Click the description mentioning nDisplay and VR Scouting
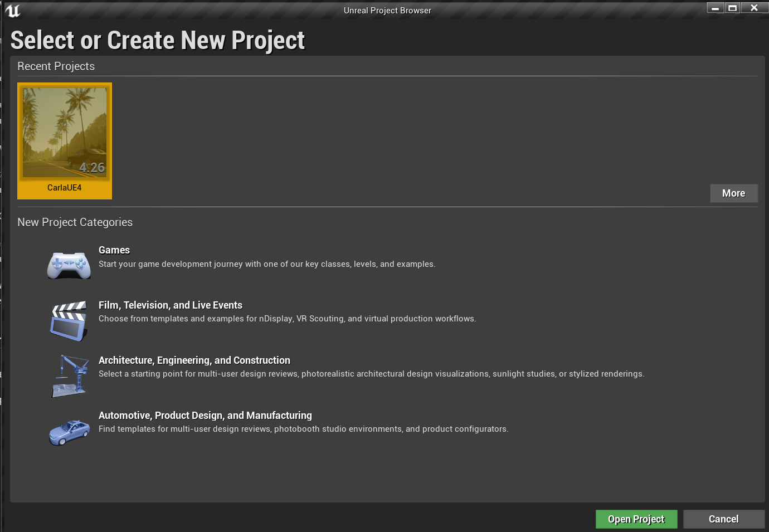Image resolution: width=769 pixels, height=532 pixels. (288, 319)
